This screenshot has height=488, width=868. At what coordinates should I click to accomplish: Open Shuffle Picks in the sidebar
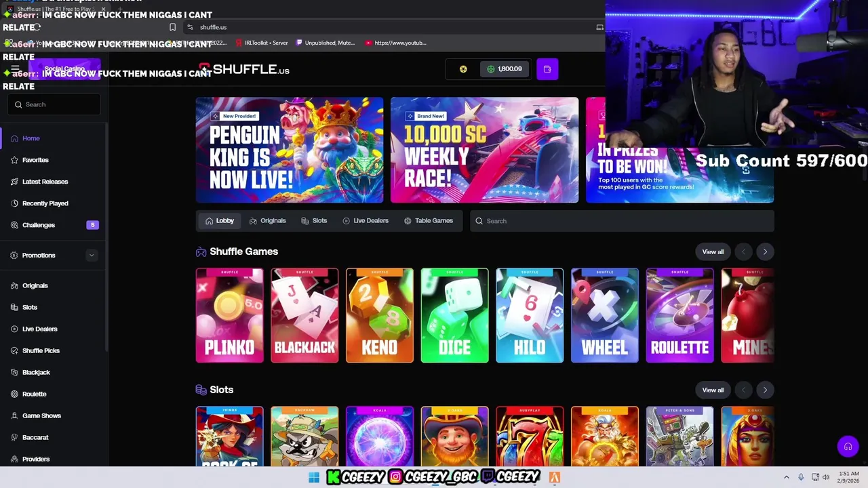tap(54, 350)
